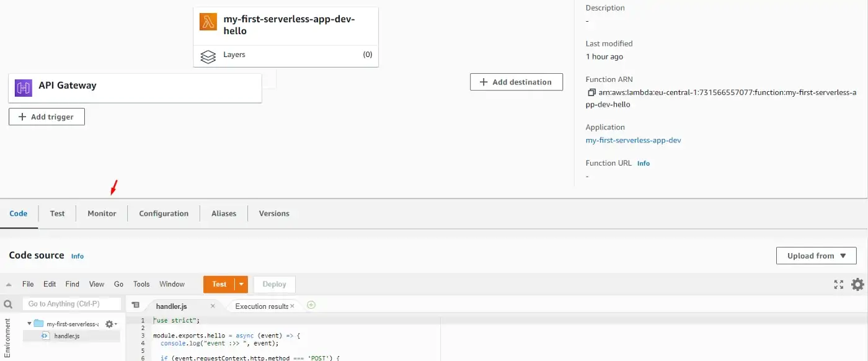The width and height of the screenshot is (868, 361).
Task: Open the Configuration tab
Action: (x=164, y=213)
